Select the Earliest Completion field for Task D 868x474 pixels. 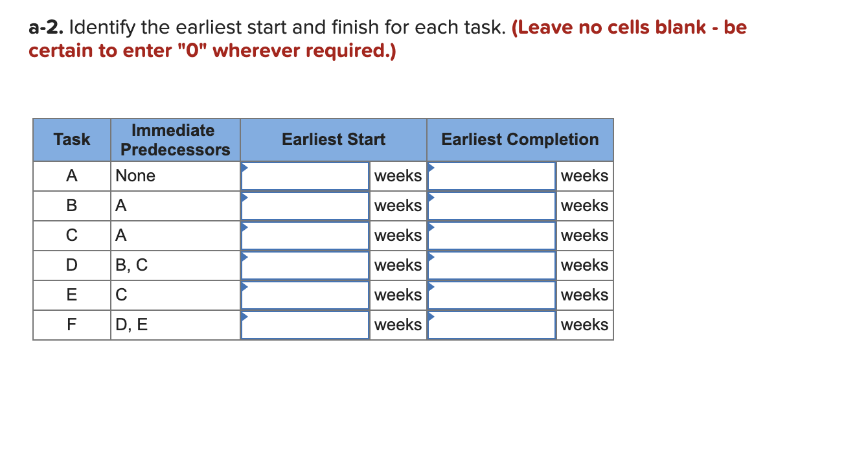click(x=491, y=265)
